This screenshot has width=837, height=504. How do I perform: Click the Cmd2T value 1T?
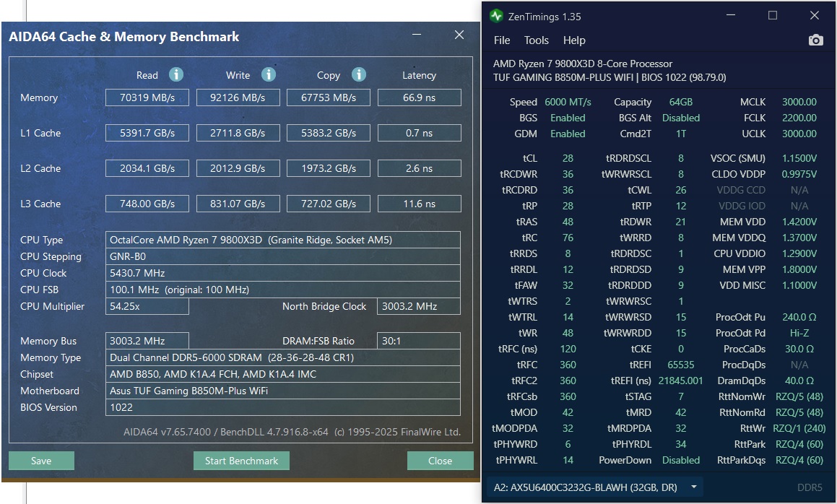pos(680,134)
